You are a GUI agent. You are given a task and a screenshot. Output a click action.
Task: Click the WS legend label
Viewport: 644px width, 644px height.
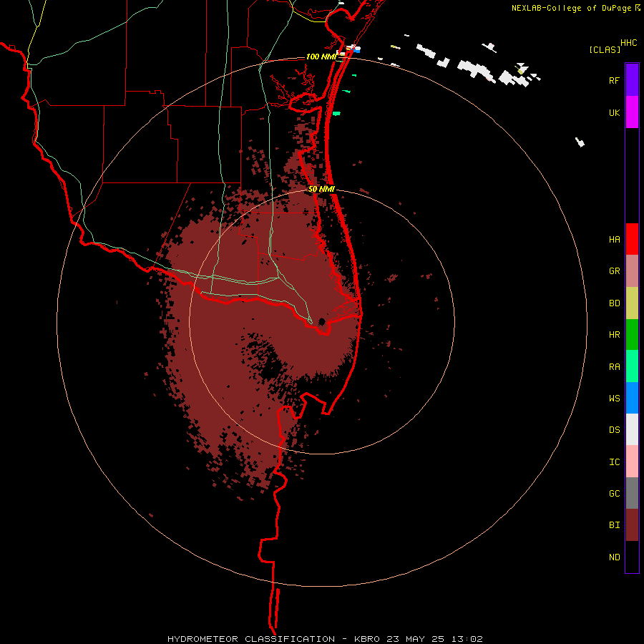[x=615, y=398]
